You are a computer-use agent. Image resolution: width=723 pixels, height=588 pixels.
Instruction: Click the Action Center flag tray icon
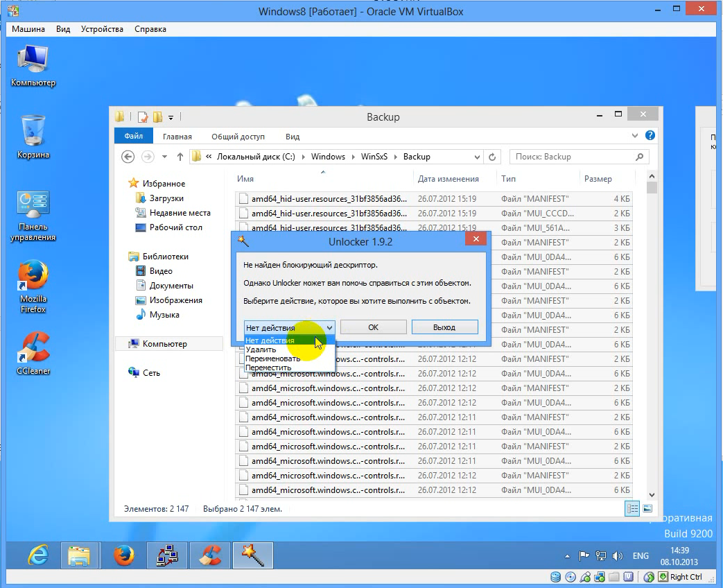coord(584,555)
